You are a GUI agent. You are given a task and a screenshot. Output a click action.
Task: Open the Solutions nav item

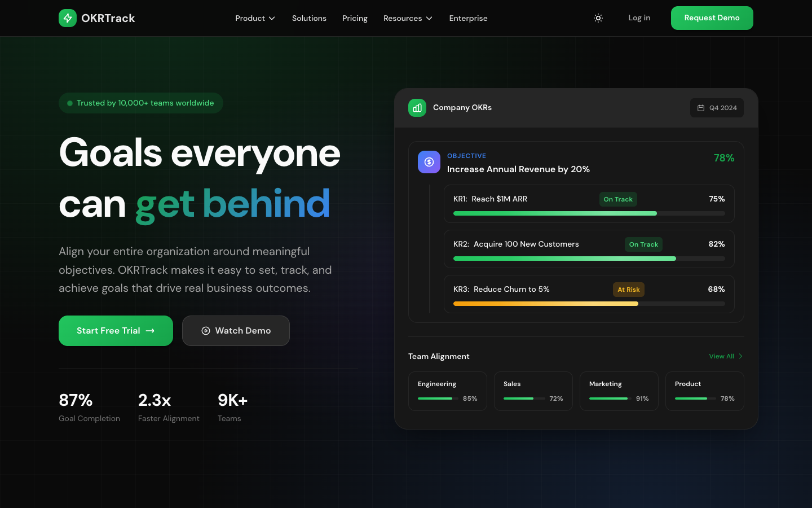[x=309, y=18]
